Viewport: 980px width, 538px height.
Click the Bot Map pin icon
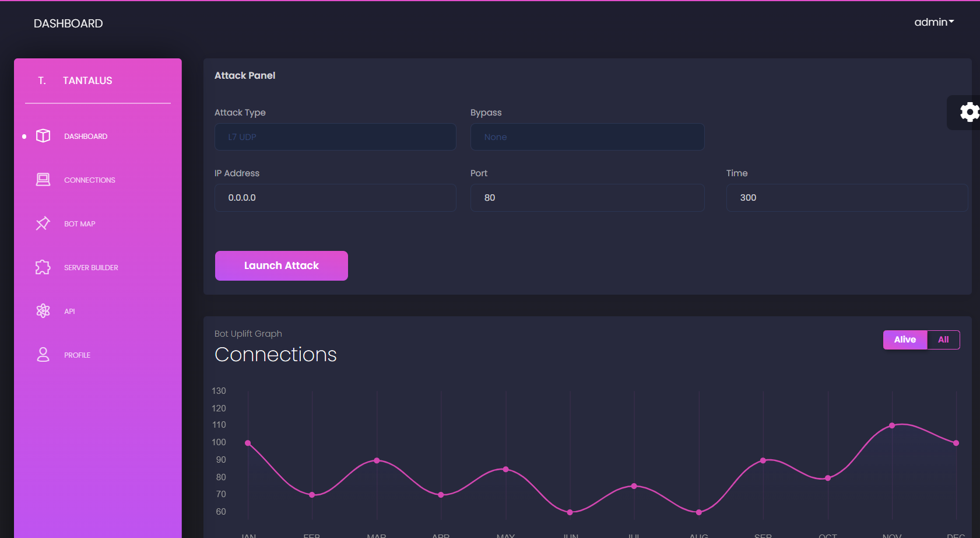point(43,223)
